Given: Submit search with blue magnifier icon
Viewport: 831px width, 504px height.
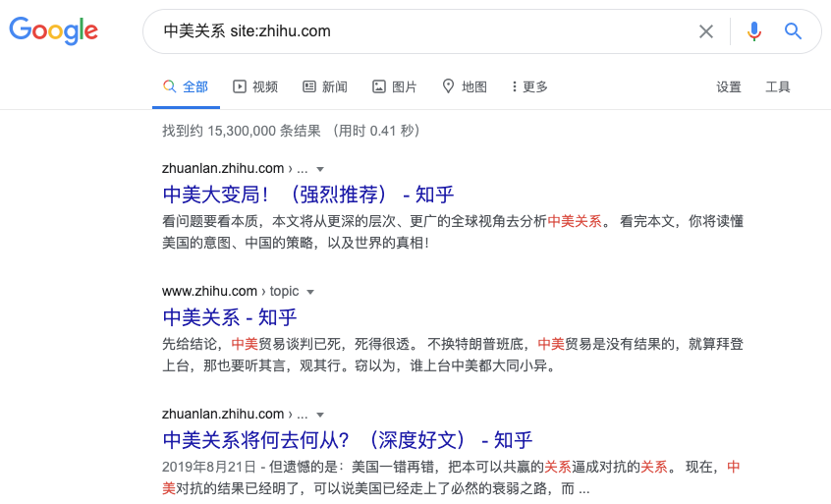Looking at the screenshot, I should [x=793, y=31].
